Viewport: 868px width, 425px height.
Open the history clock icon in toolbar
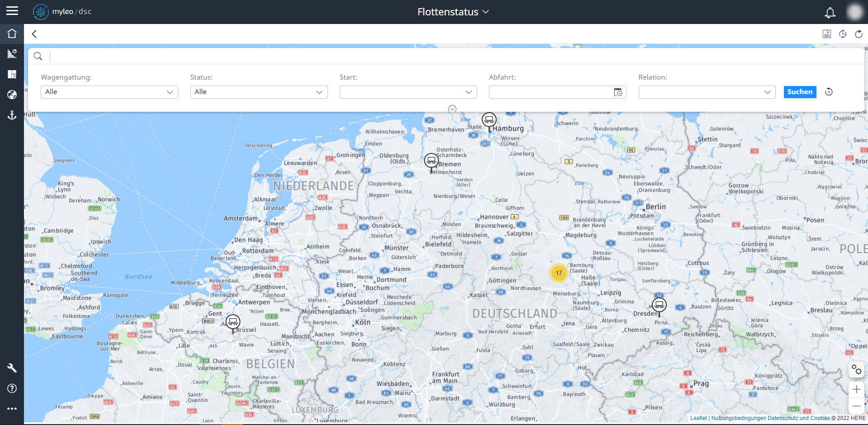coord(843,34)
